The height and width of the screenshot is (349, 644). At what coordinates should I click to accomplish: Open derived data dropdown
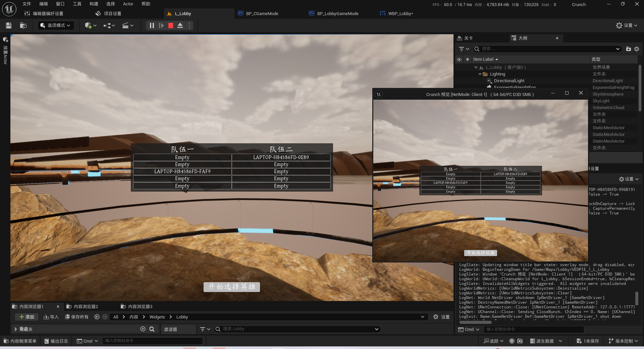pos(546,341)
